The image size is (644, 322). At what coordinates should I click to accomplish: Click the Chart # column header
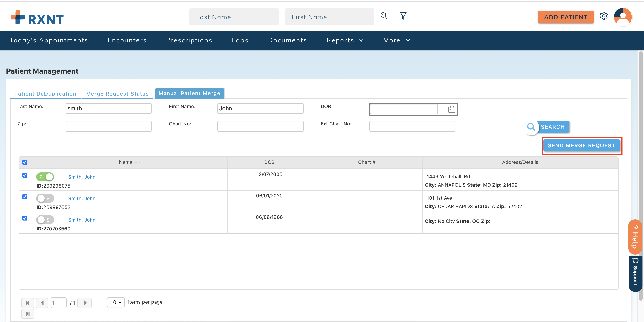(x=366, y=162)
